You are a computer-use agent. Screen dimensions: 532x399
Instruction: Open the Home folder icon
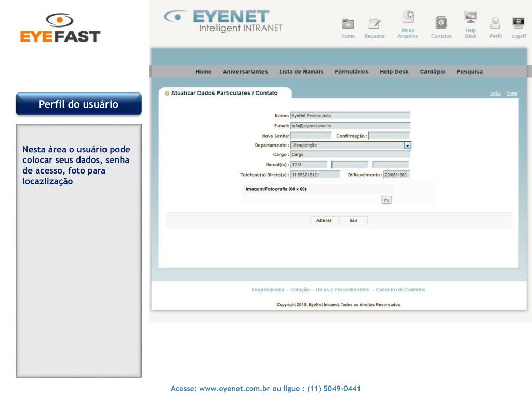pos(348,24)
